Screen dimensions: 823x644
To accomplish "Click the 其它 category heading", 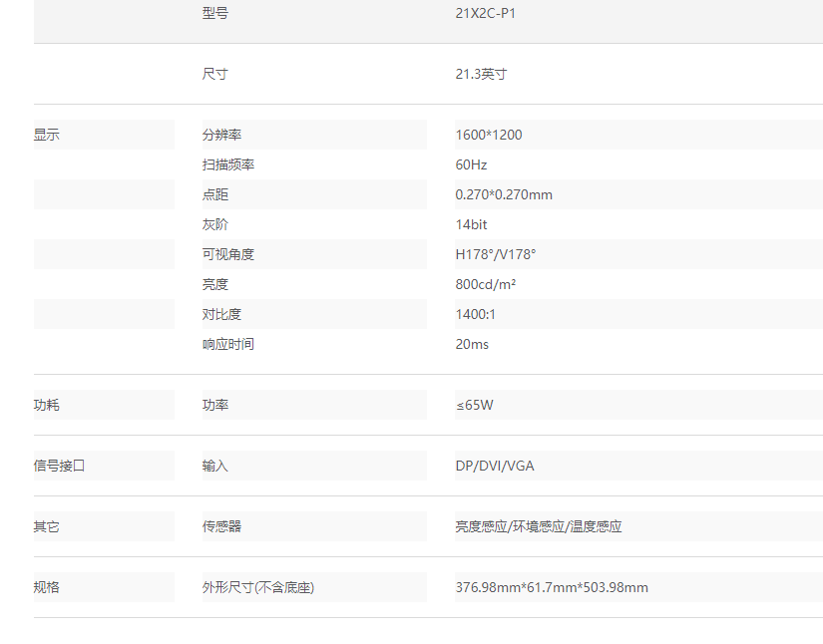I will 47,526.
